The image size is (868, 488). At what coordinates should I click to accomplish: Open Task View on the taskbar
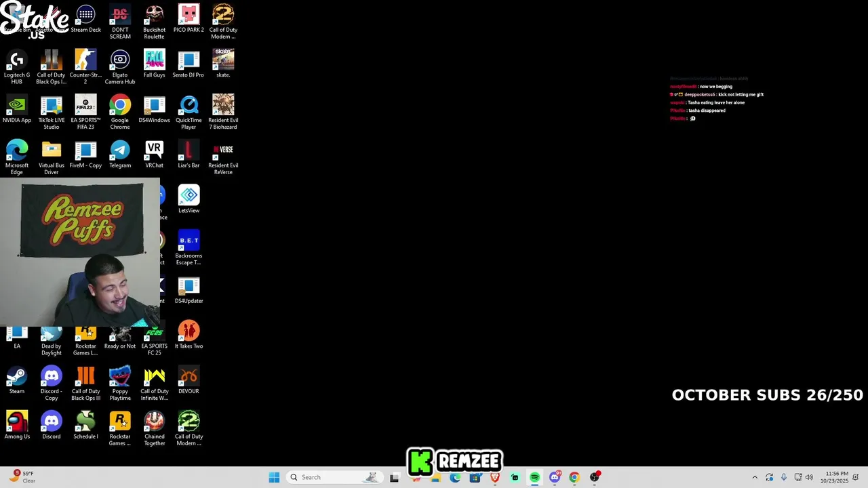pos(394,477)
